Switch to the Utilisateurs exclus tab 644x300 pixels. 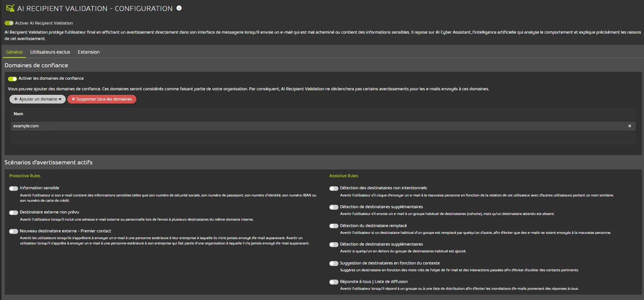50,52
